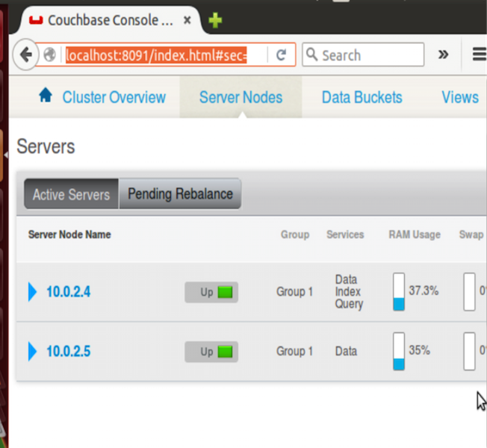Click the RAM usage bar showing 35%
The height and width of the screenshot is (448, 487).
pyautogui.click(x=399, y=352)
